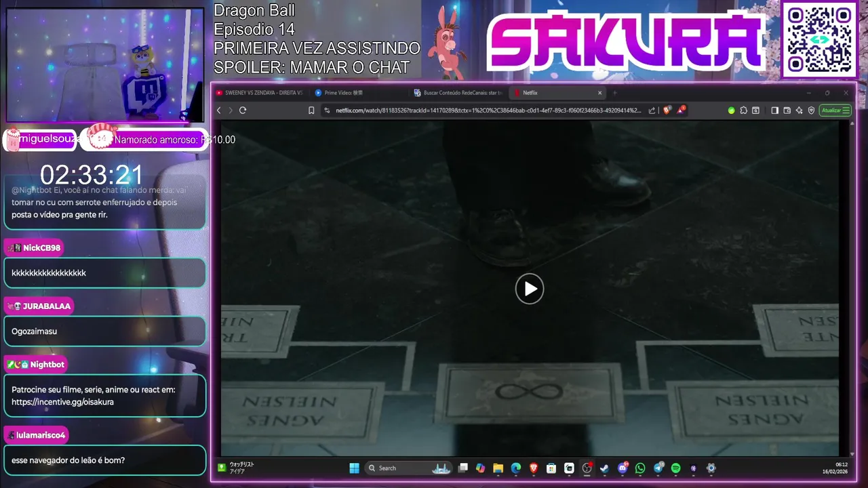Open a new browser tab

coord(615,93)
